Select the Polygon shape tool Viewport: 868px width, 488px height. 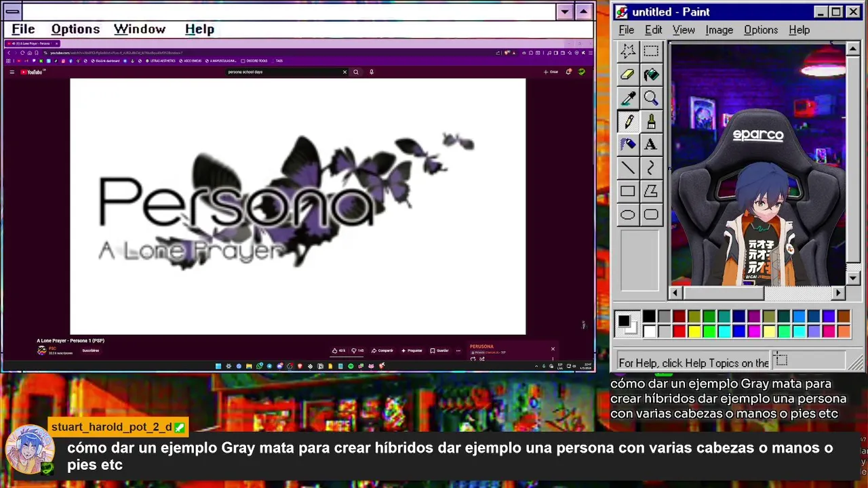(x=651, y=191)
